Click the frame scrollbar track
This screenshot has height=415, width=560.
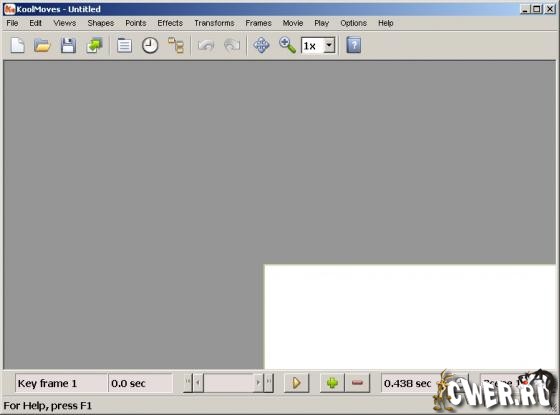[228, 383]
